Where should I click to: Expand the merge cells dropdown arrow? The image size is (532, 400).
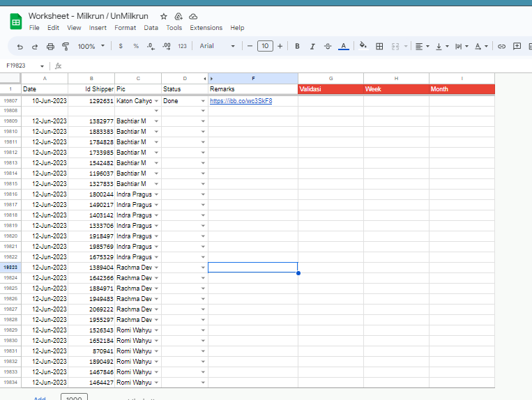click(406, 47)
